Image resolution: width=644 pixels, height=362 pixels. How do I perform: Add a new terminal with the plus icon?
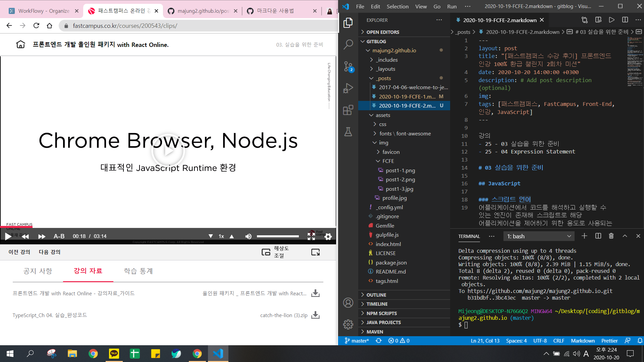pyautogui.click(x=584, y=236)
